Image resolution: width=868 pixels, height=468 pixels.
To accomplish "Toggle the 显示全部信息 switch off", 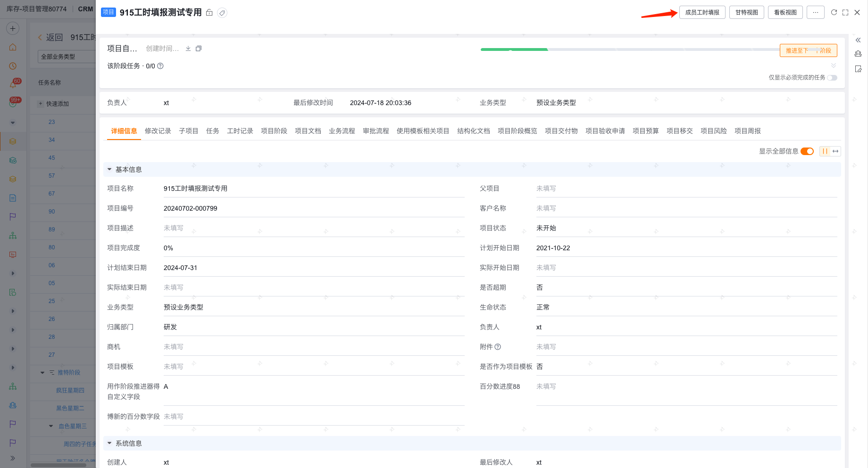I will [x=807, y=151].
